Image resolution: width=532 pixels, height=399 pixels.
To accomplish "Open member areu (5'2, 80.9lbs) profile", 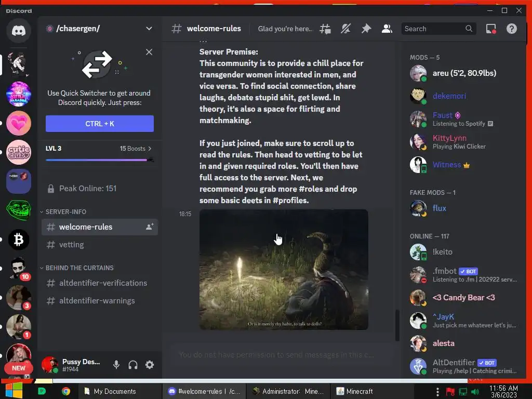I will point(463,73).
